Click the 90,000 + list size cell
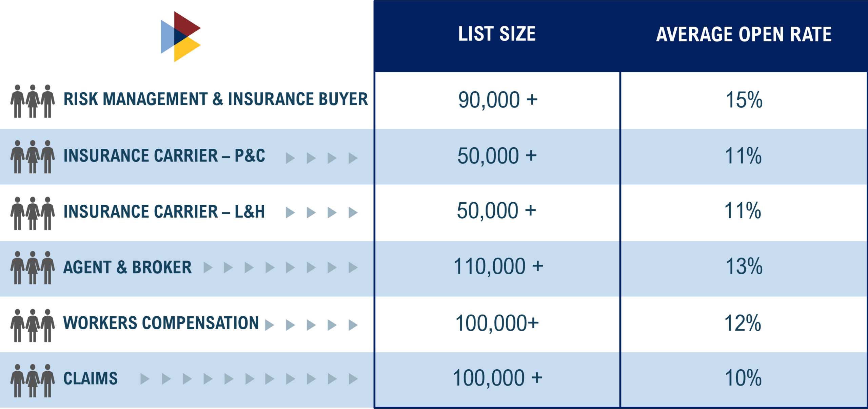The image size is (868, 409). coord(497,100)
